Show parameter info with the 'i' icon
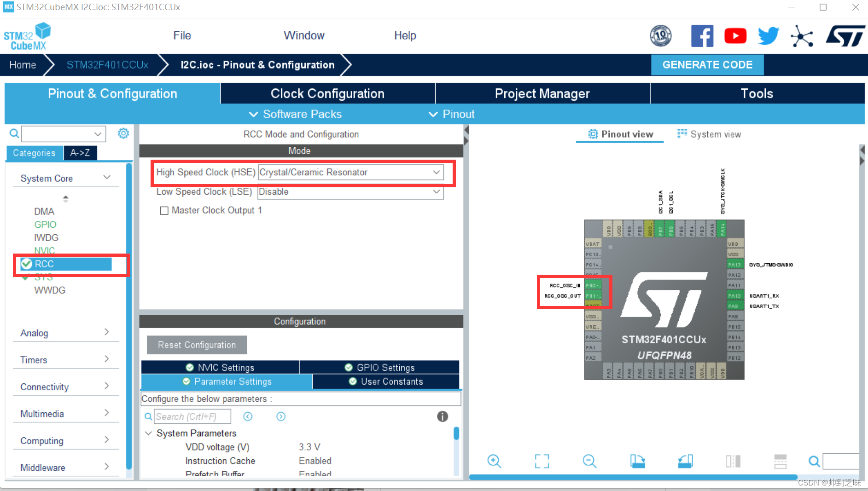The image size is (868, 491). (x=442, y=416)
